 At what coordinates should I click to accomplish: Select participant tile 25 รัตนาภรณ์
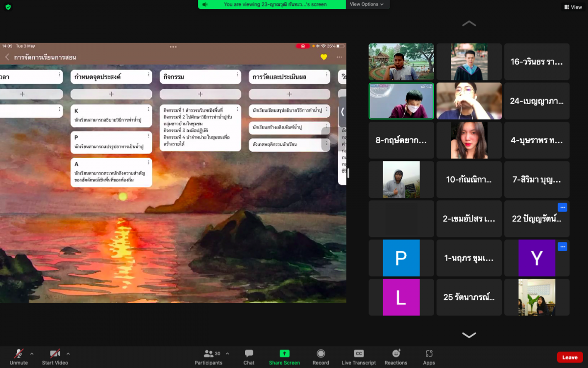[469, 297]
